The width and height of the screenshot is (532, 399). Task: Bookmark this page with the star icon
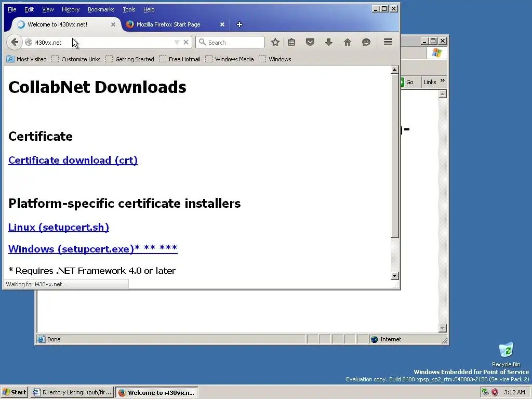pyautogui.click(x=275, y=42)
